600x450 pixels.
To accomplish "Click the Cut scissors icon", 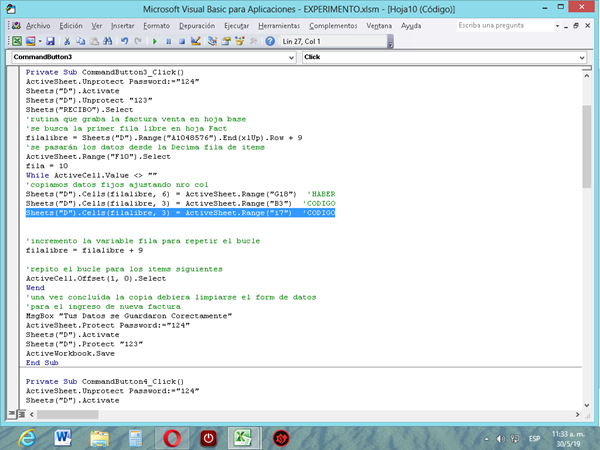I will (67, 41).
